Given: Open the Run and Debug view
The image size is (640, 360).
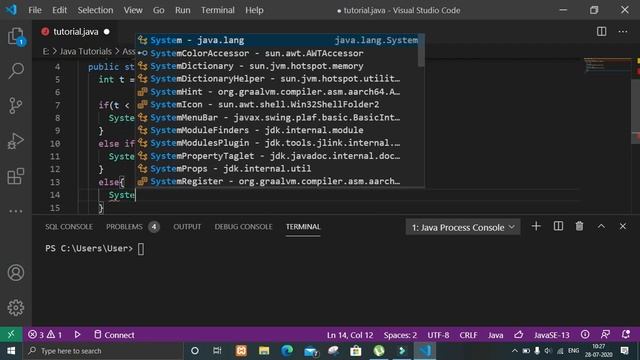Looking at the screenshot, I should (x=16, y=141).
